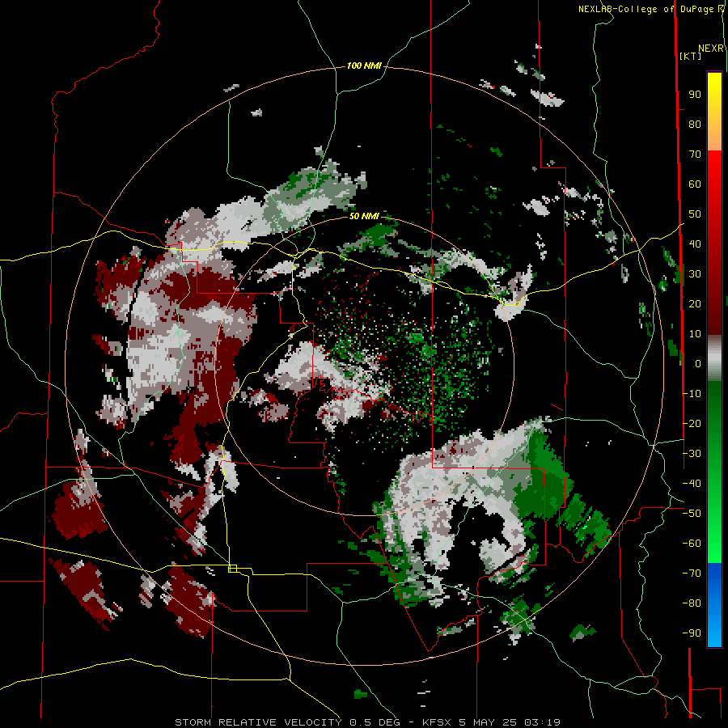Click the -80 value on the velocity scale
Screen dimensions: 728x728
pos(692,603)
